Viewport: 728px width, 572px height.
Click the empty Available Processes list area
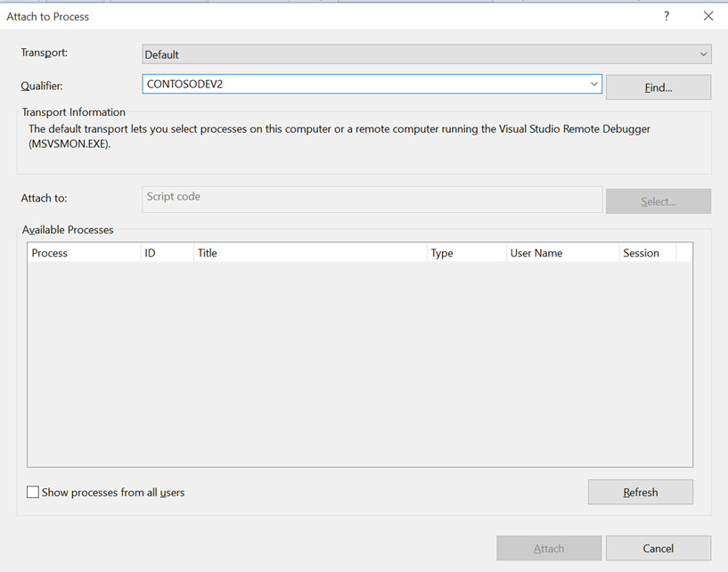coord(359,364)
